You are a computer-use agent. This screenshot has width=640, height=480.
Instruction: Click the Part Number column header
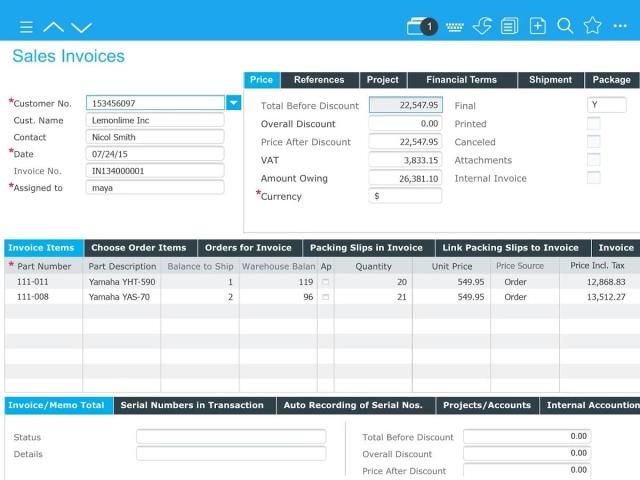tap(44, 266)
